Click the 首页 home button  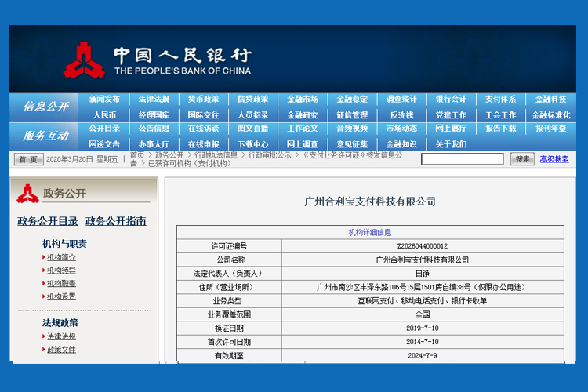(28, 159)
